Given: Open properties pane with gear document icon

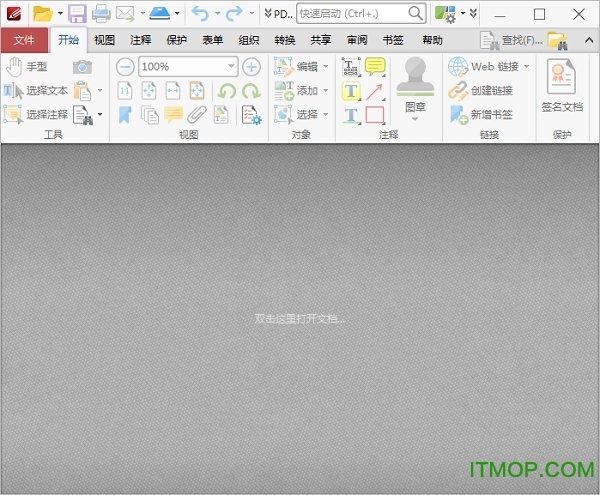Looking at the screenshot, I should coord(251,115).
